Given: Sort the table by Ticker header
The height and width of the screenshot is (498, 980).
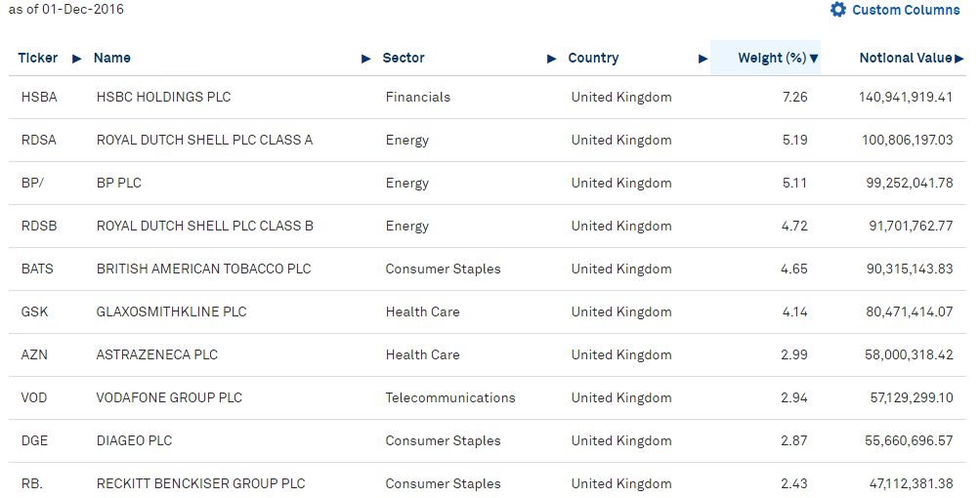Looking at the screenshot, I should click(x=37, y=59).
